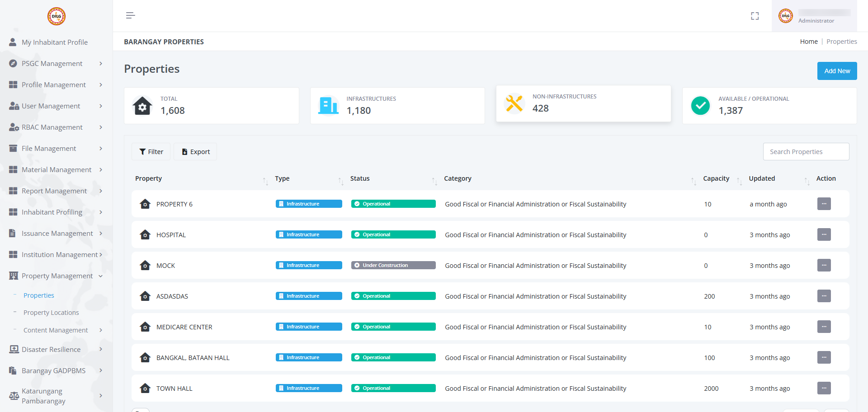
Task: Expand Report Management submenu
Action: click(x=101, y=191)
